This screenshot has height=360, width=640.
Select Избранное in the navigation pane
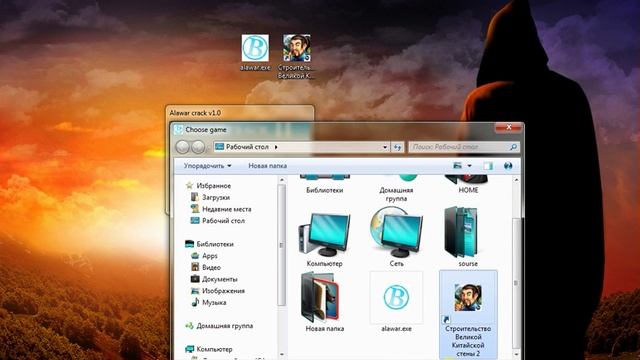214,186
